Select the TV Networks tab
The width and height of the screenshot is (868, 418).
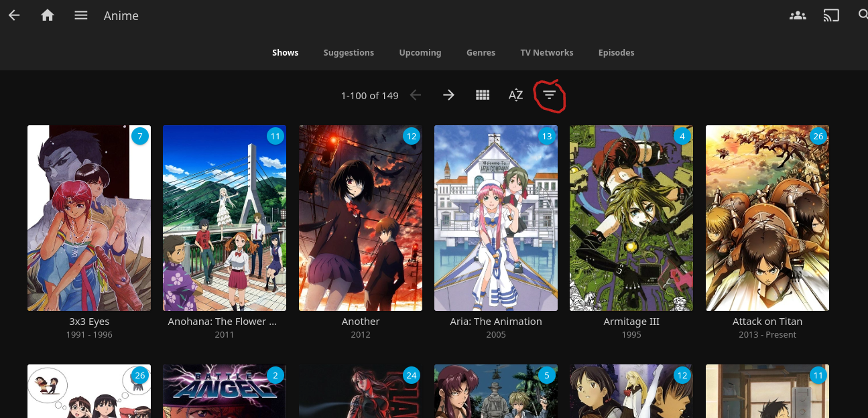pos(547,52)
